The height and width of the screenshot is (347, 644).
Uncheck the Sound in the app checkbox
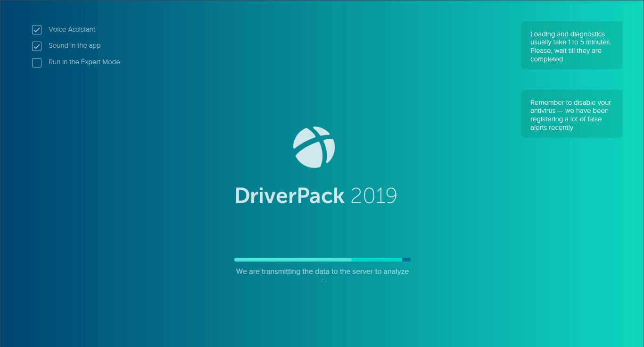click(37, 46)
